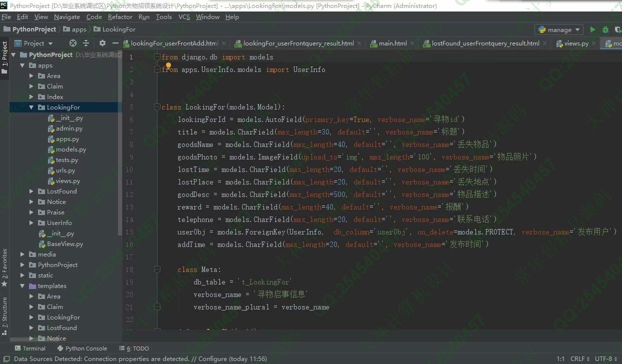Switch to views.py editor tab

coord(576,43)
